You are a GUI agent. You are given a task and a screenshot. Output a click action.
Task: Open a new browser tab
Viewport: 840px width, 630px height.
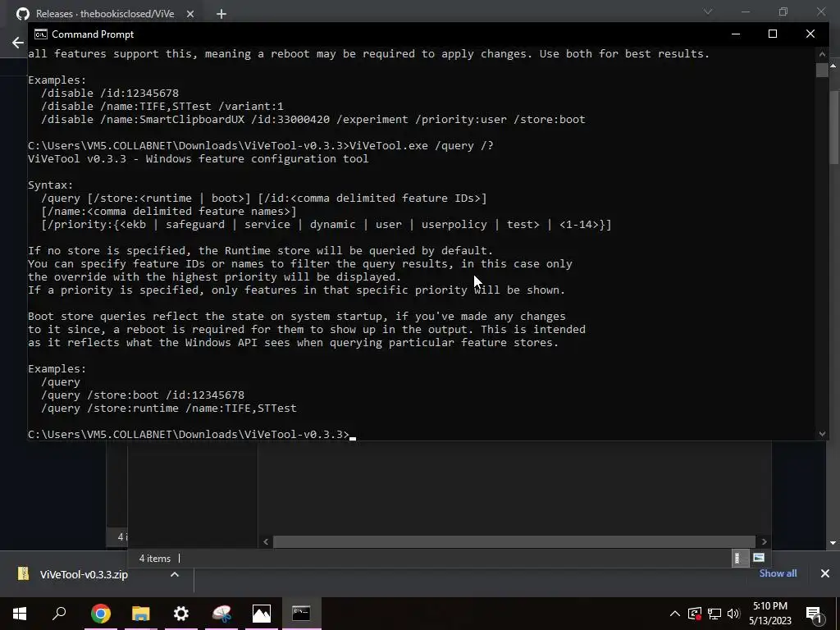tap(221, 14)
